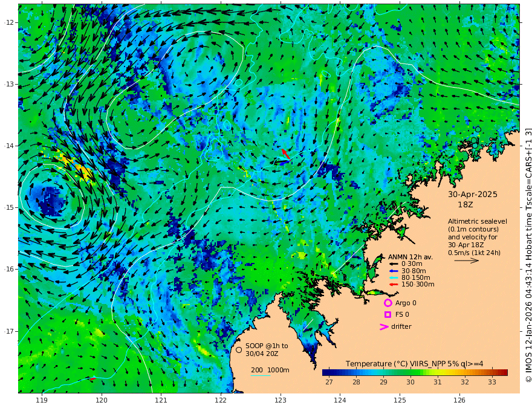Click the cyan line under 200 1000m
This screenshot has width=532, height=411.
tap(261, 375)
